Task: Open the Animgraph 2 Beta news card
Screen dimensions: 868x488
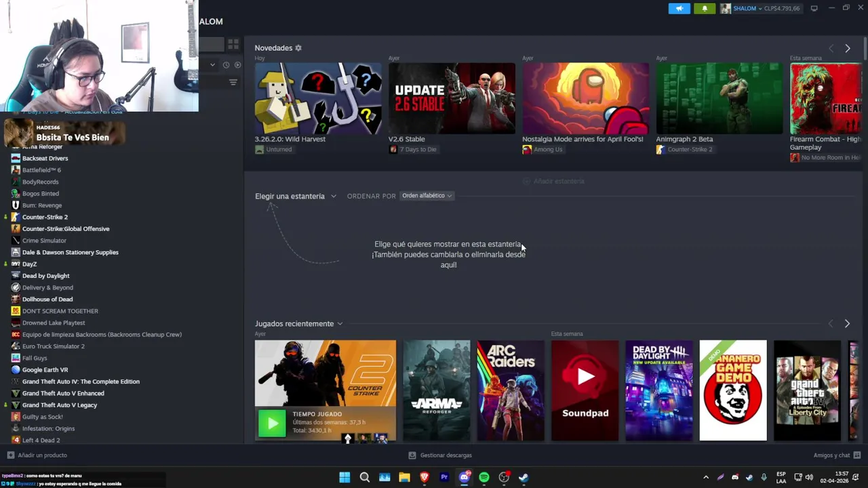Action: click(x=719, y=98)
